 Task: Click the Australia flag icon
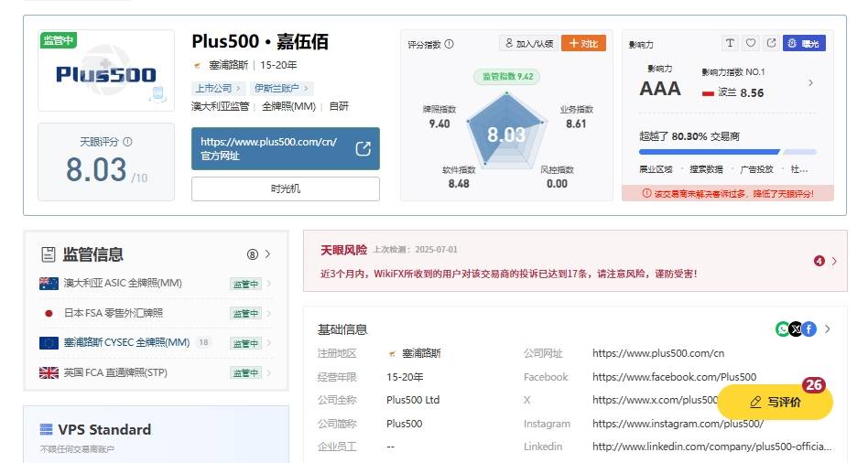(49, 284)
